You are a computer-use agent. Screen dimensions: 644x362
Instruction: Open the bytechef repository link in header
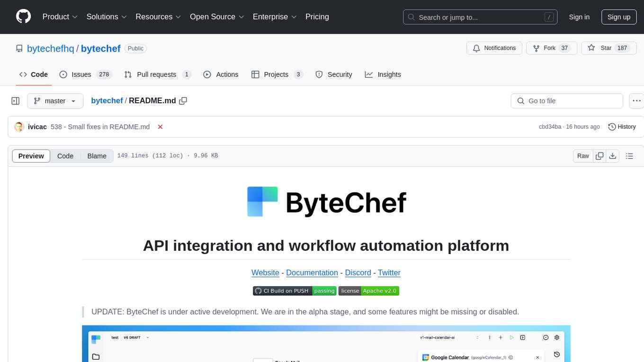click(101, 48)
